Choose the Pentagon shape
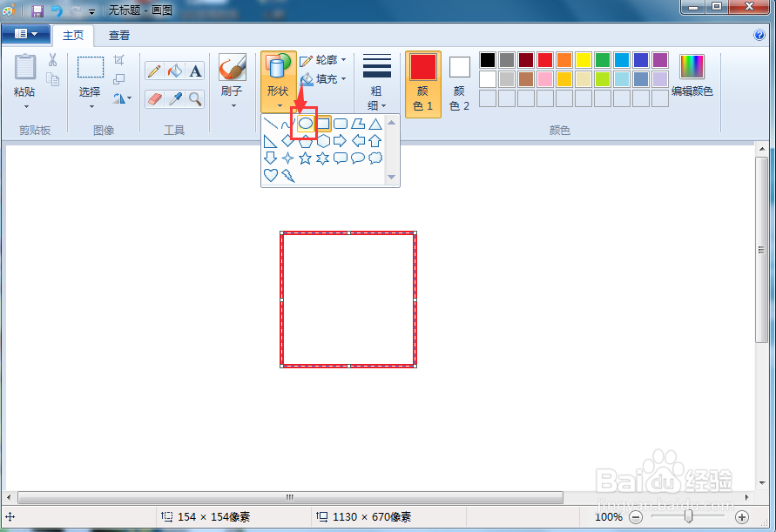 306,142
